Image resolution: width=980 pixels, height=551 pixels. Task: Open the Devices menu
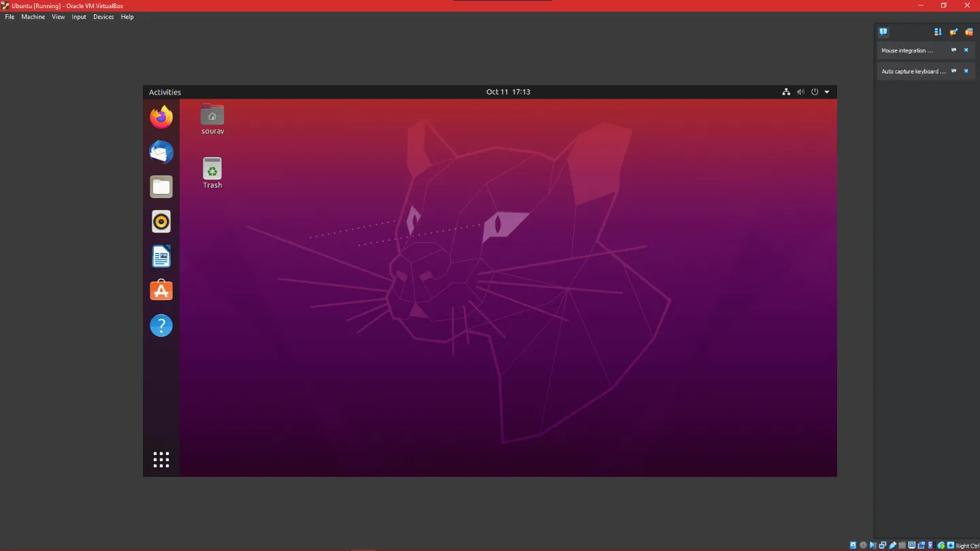tap(103, 16)
